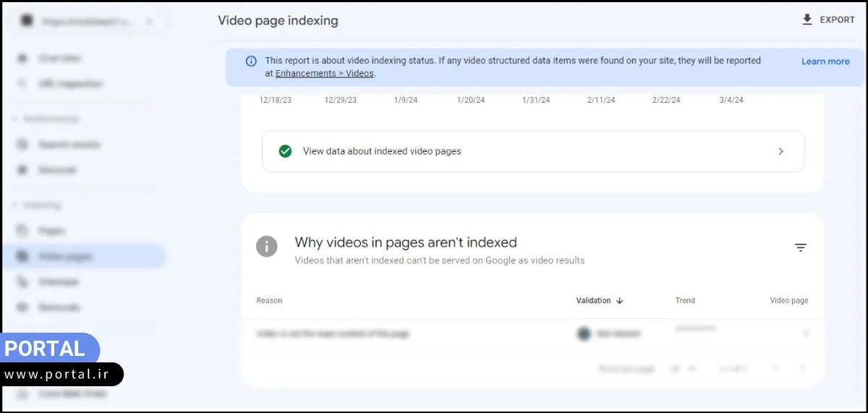Click the Video page column header
Screen dimensions: 868x413
click(x=788, y=300)
